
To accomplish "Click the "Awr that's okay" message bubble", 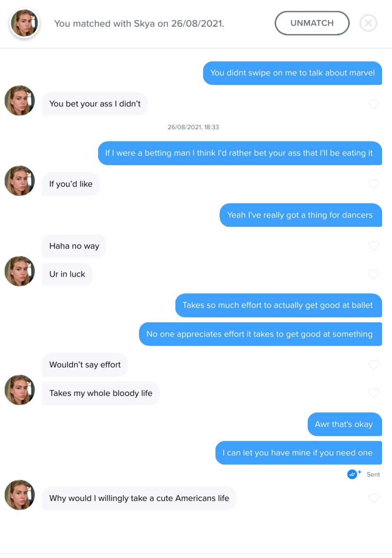I will coord(344,424).
